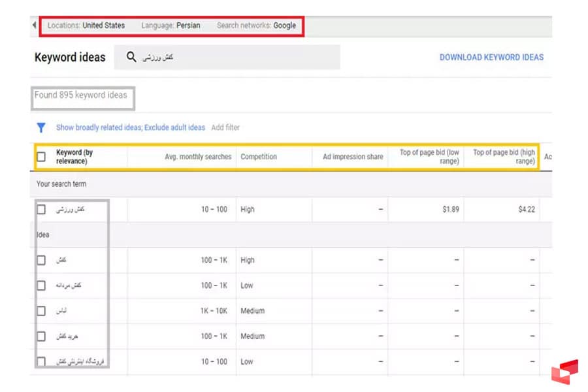
Task: Click the red logo in the bottom-right corner
Action: click(x=564, y=371)
